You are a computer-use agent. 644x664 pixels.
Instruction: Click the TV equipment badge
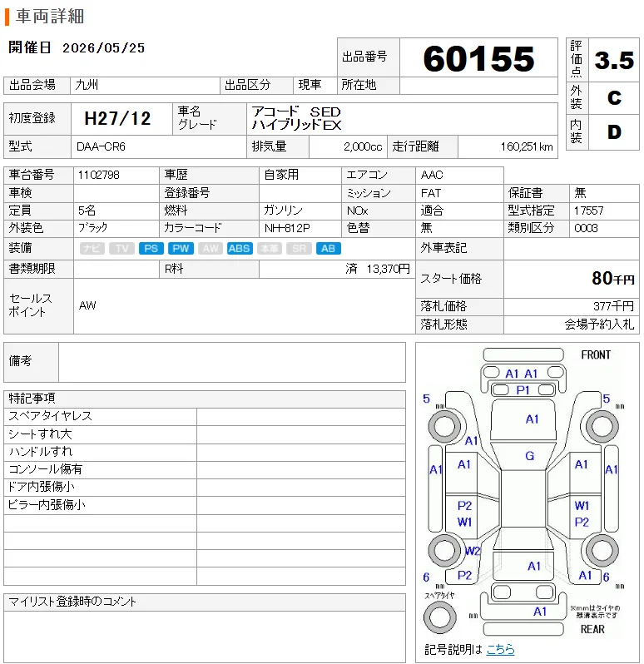point(121,249)
